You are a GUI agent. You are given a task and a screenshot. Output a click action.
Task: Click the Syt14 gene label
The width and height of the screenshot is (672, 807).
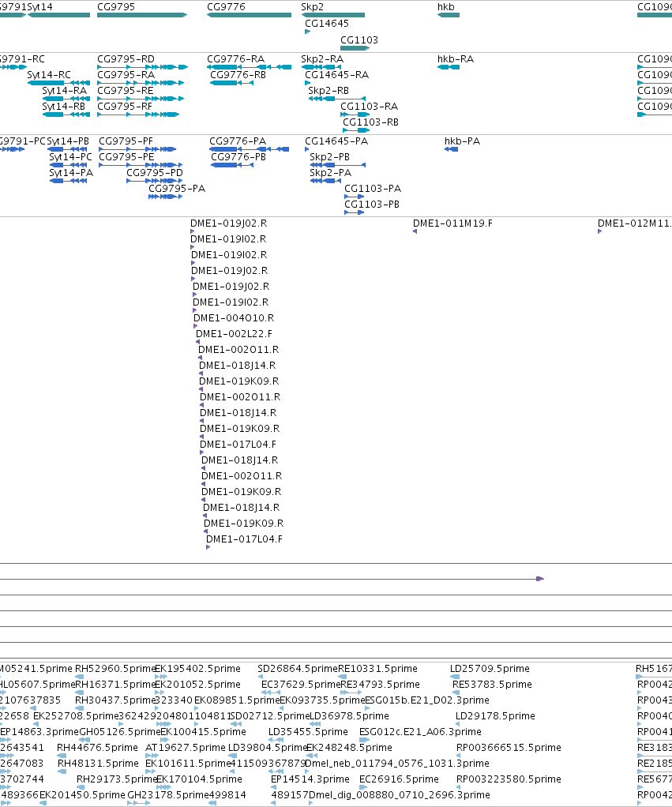coord(39,6)
